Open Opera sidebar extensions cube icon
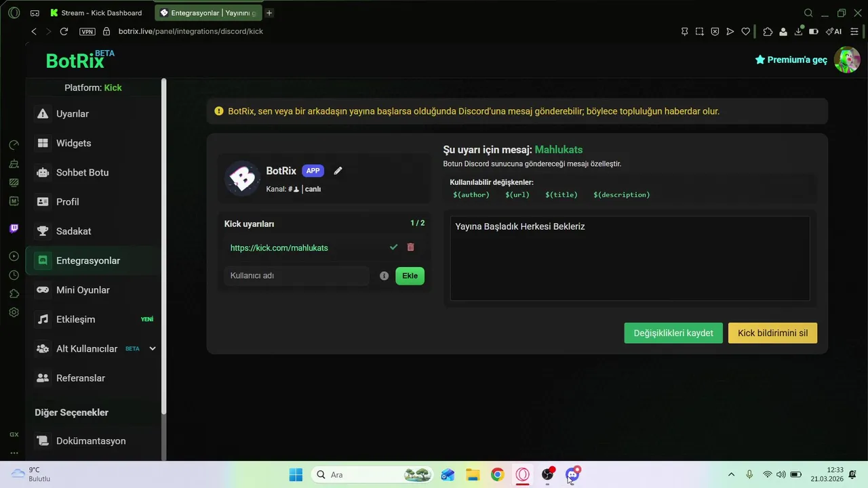This screenshot has width=868, height=488. [14, 293]
